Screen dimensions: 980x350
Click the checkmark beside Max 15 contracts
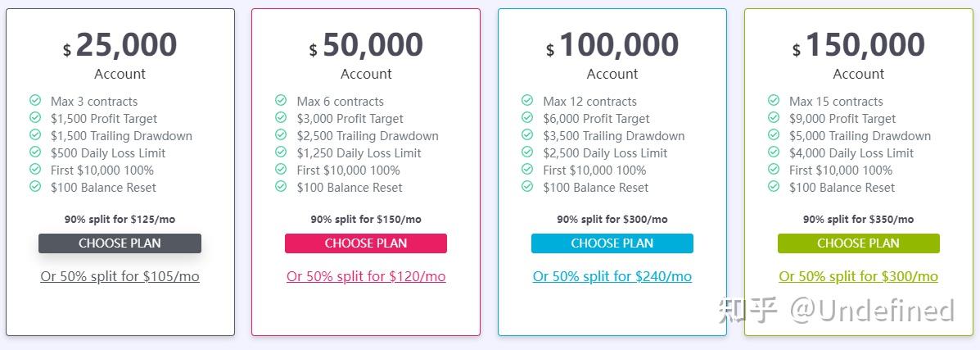pos(774,100)
